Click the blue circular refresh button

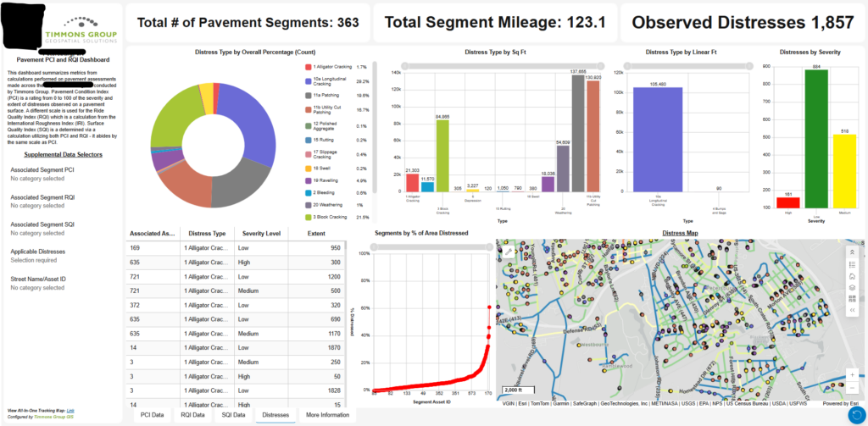pyautogui.click(x=857, y=416)
